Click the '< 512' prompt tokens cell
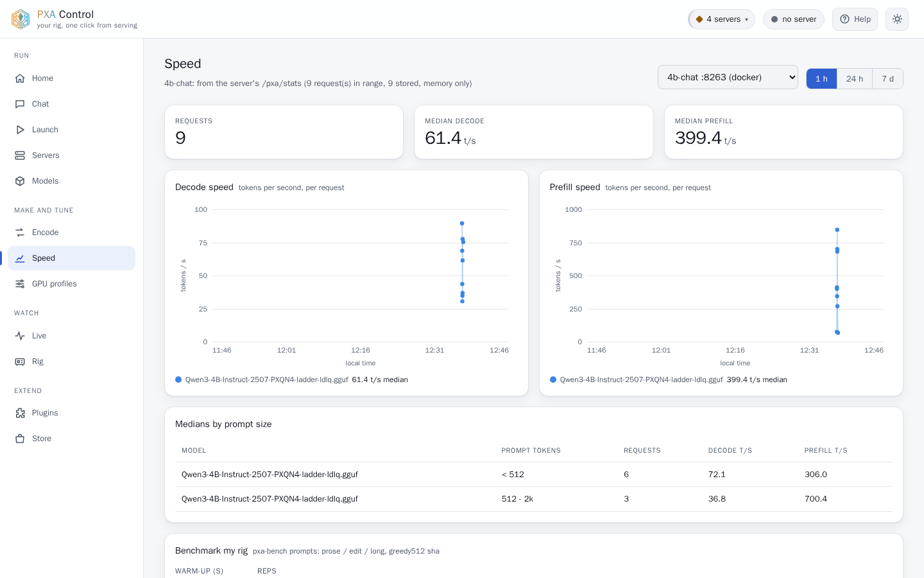 tap(513, 475)
